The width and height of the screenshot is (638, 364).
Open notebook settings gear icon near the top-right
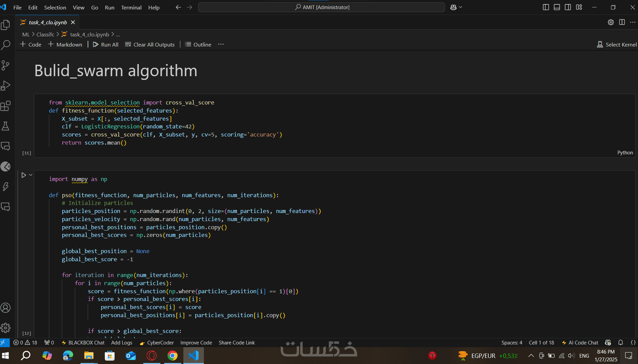point(611,22)
